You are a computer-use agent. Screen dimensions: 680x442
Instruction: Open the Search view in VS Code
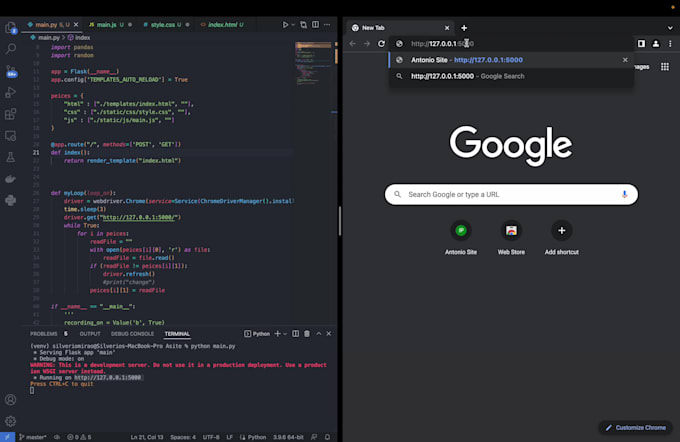click(10, 48)
